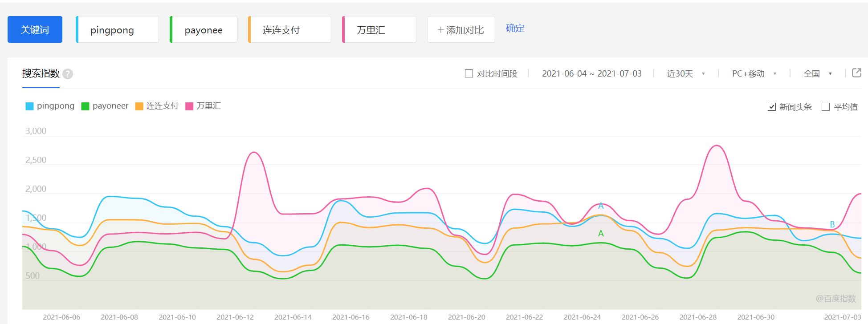
Task: Click the pingpong keyword input field
Action: (x=118, y=29)
